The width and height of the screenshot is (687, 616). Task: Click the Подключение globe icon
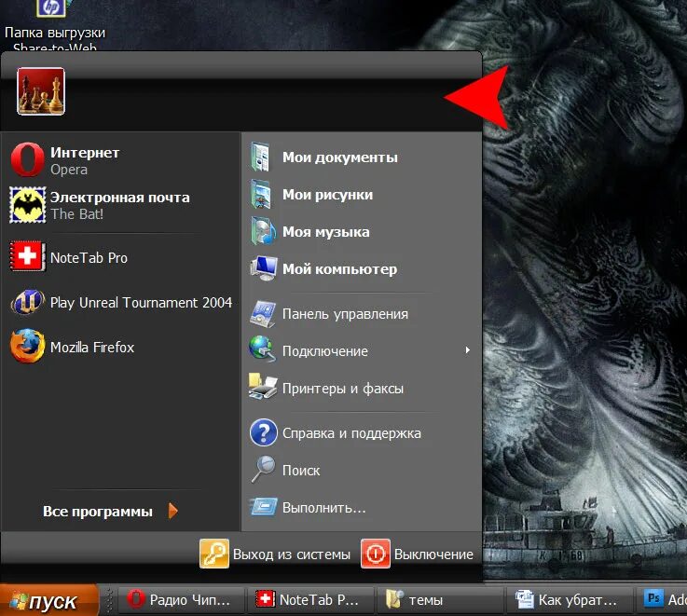tap(263, 349)
